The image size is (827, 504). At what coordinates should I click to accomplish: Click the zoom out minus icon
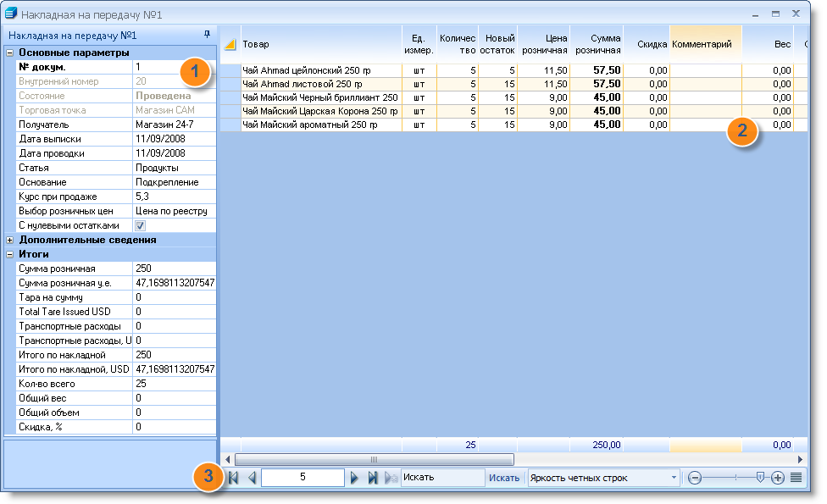pyautogui.click(x=695, y=479)
